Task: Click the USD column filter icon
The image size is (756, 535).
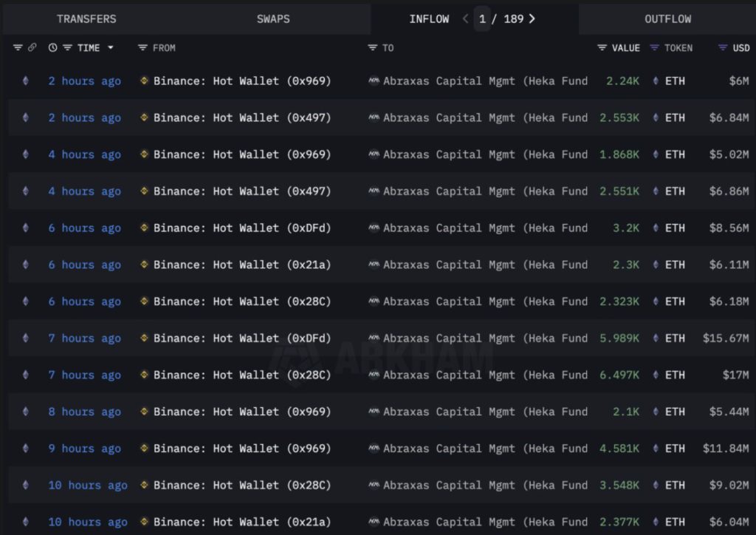Action: pos(723,48)
